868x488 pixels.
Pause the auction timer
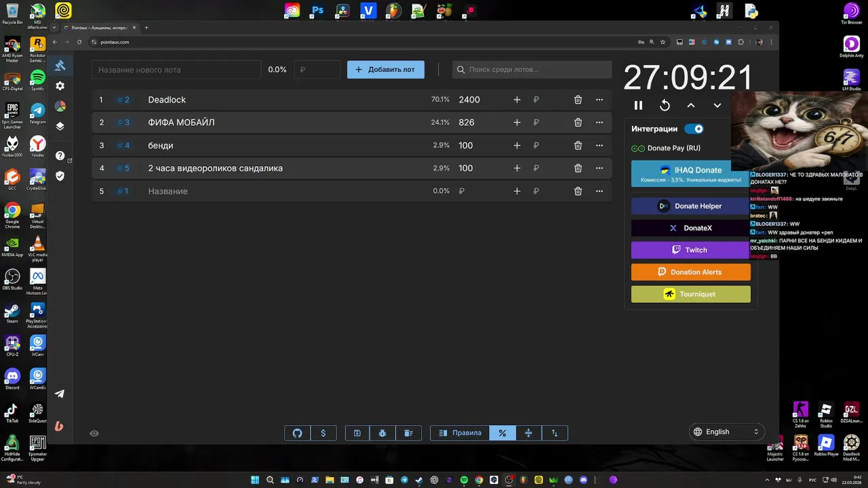coord(638,105)
